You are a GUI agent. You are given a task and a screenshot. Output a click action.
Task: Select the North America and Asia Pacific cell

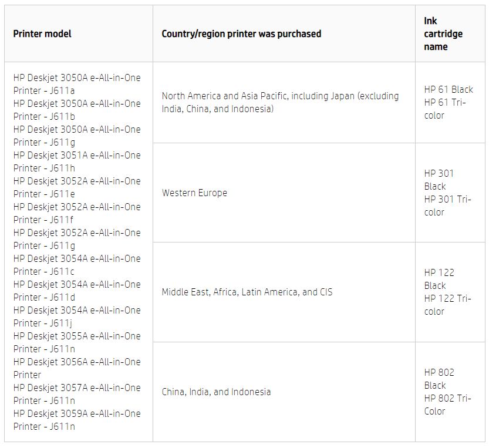click(280, 102)
